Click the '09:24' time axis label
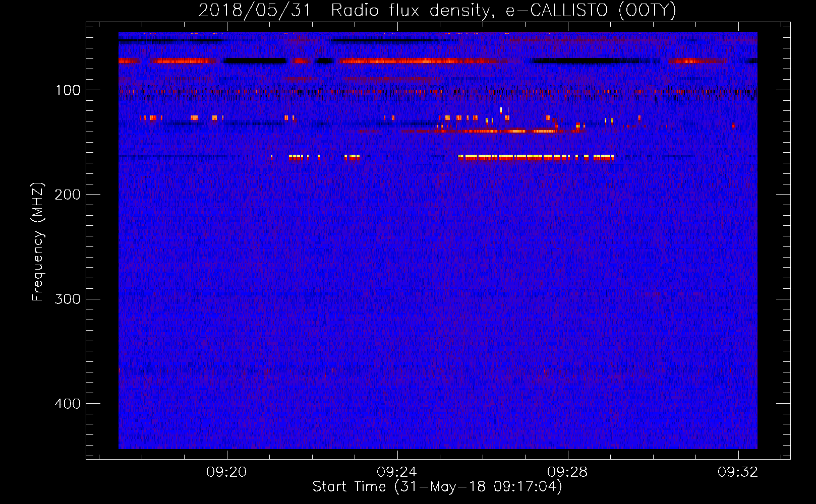Image resolution: width=816 pixels, height=504 pixels. click(x=397, y=472)
